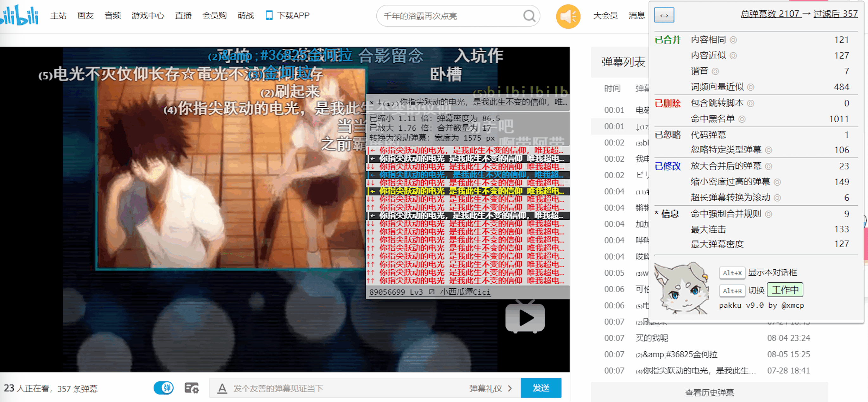Viewport: 868px width, 402px height.
Task: Select danmaku row 买的我呢
Action: pyautogui.click(x=709, y=338)
